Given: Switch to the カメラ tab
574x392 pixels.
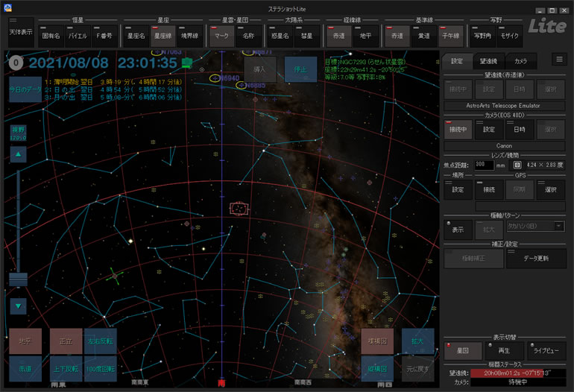Looking at the screenshot, I should pyautogui.click(x=521, y=61).
